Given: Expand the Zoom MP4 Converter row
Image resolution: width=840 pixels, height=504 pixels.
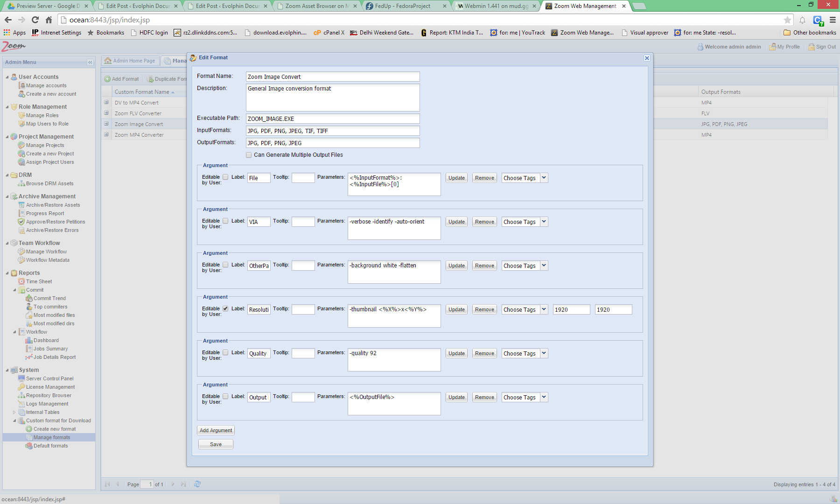Looking at the screenshot, I should [x=106, y=134].
